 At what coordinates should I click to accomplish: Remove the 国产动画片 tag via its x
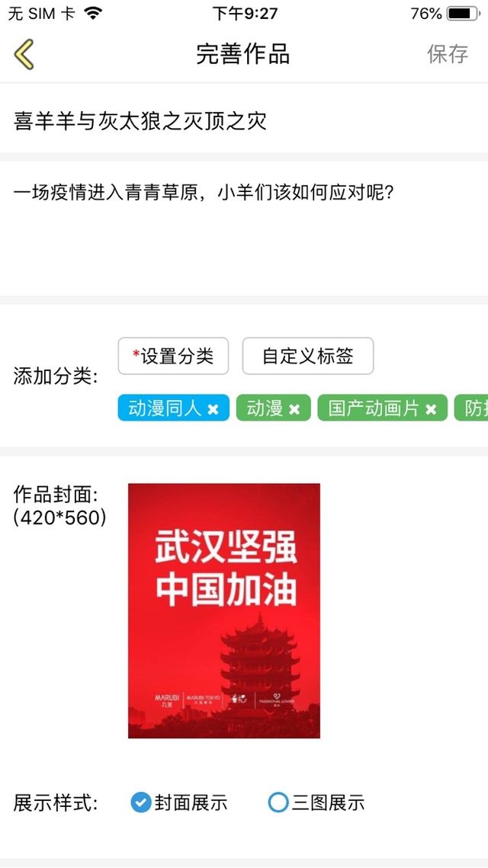(x=431, y=410)
